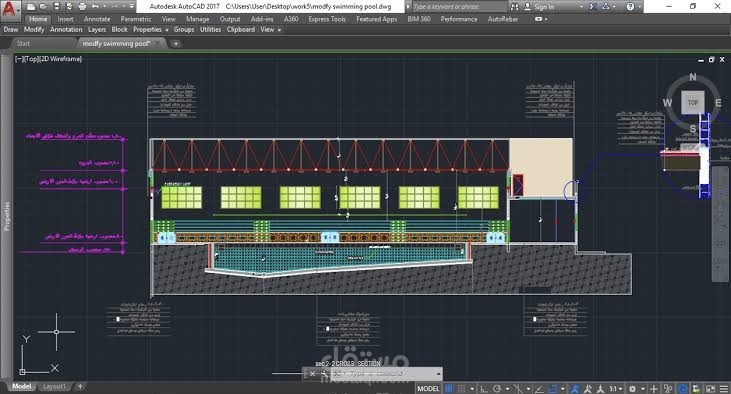This screenshot has height=394, width=731.
Task: Toggle snap mode in status bar
Action: pyautogui.click(x=462, y=388)
